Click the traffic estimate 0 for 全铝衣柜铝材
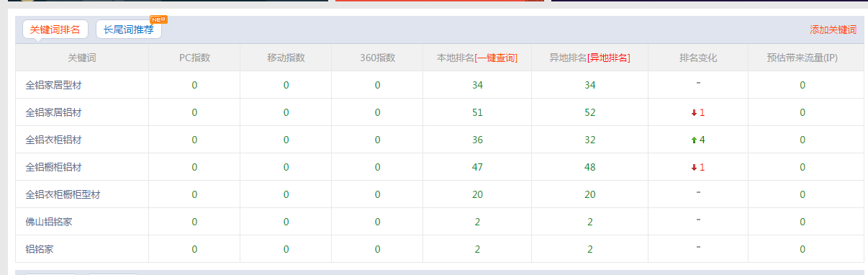This screenshot has width=868, height=275. [803, 140]
